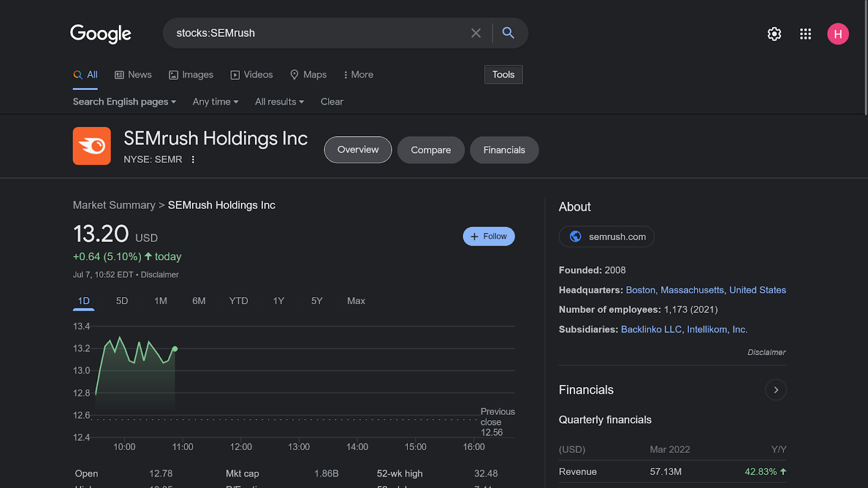Click into the search input field
The image size is (868, 488).
coord(320,33)
